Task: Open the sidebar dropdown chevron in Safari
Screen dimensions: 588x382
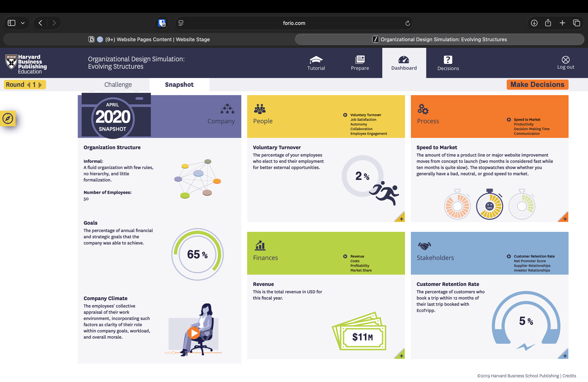Action: click(x=23, y=23)
